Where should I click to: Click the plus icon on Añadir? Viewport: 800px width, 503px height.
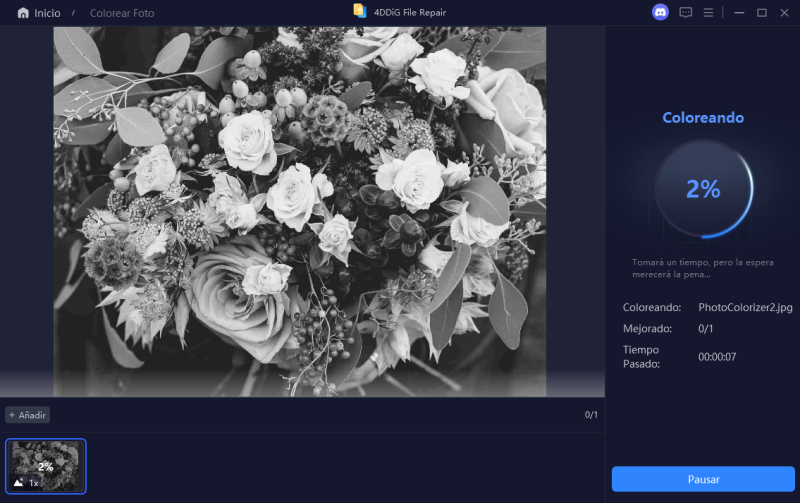12,415
